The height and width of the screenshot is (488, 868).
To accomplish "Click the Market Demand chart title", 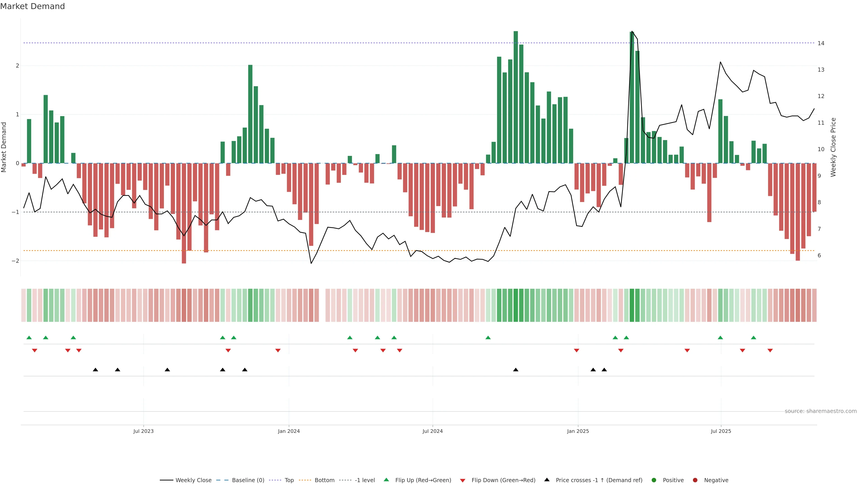I will [x=32, y=6].
